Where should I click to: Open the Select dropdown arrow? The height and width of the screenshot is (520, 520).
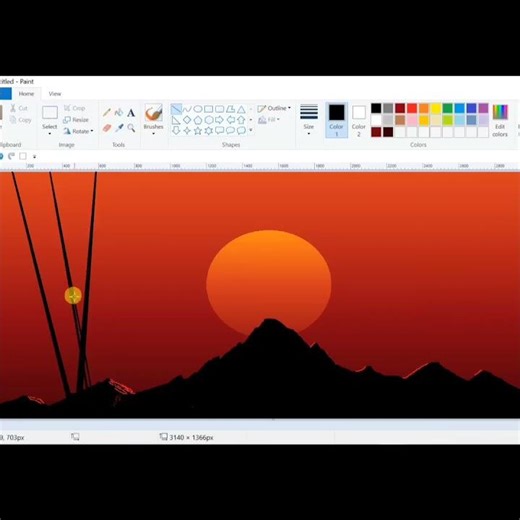(50, 134)
